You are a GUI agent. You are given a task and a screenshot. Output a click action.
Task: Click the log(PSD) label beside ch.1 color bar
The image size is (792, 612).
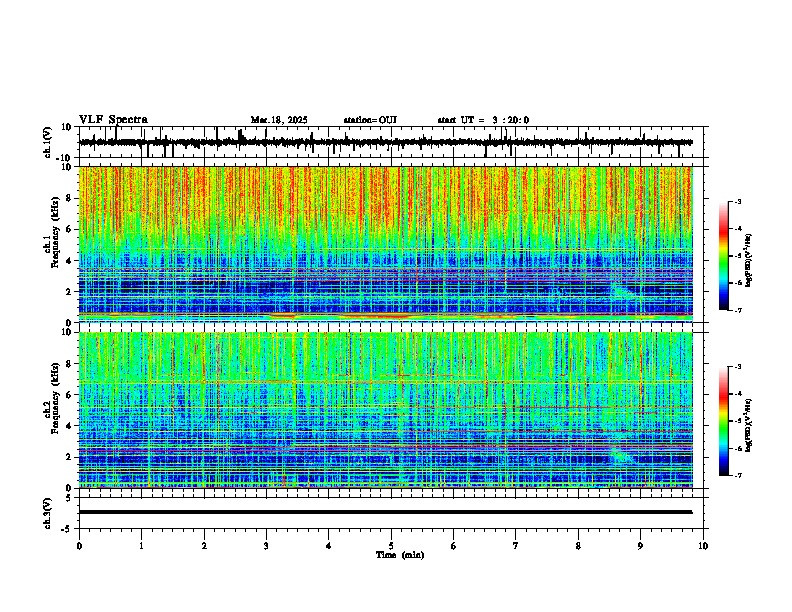coord(749,260)
